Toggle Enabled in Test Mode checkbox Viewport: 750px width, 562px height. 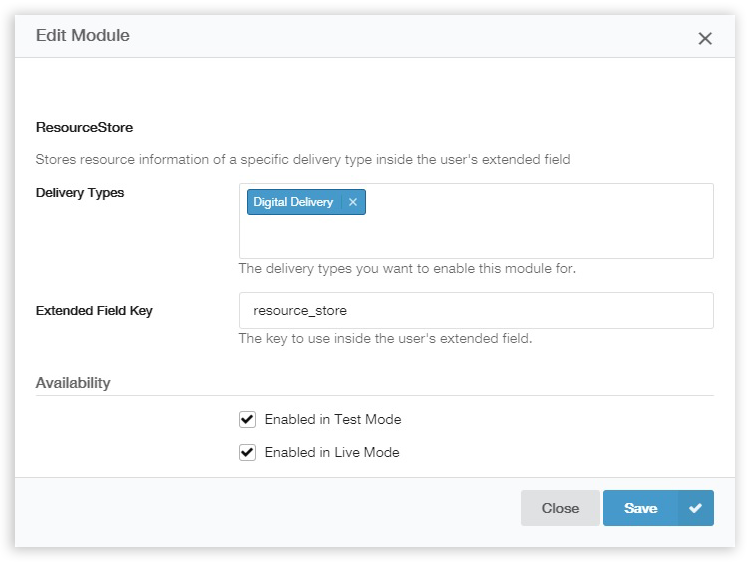click(x=247, y=419)
